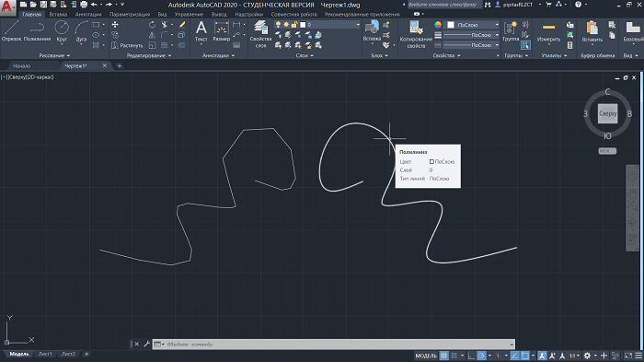
Task: Click the Help question mark icon
Action: pos(579,5)
